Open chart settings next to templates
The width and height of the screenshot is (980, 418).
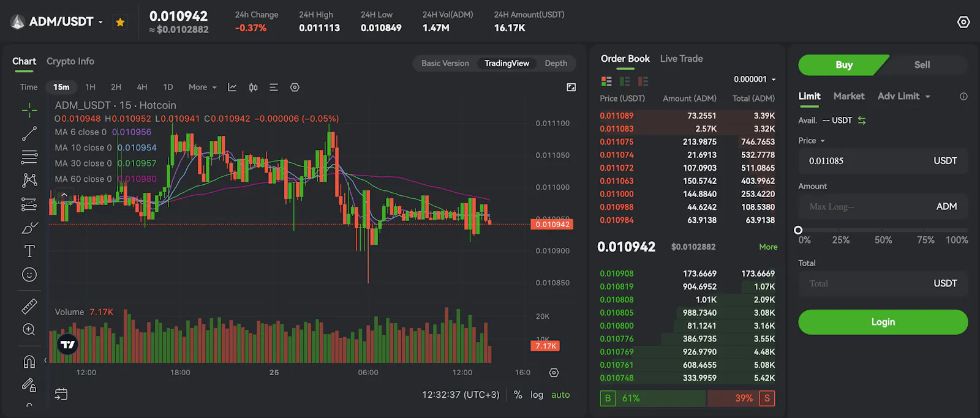pyautogui.click(x=295, y=88)
